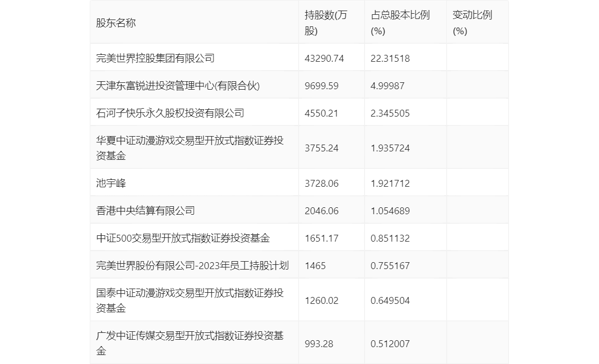Select 广发中证传媒交易型开放式指数证券投资基金 name

190,343
